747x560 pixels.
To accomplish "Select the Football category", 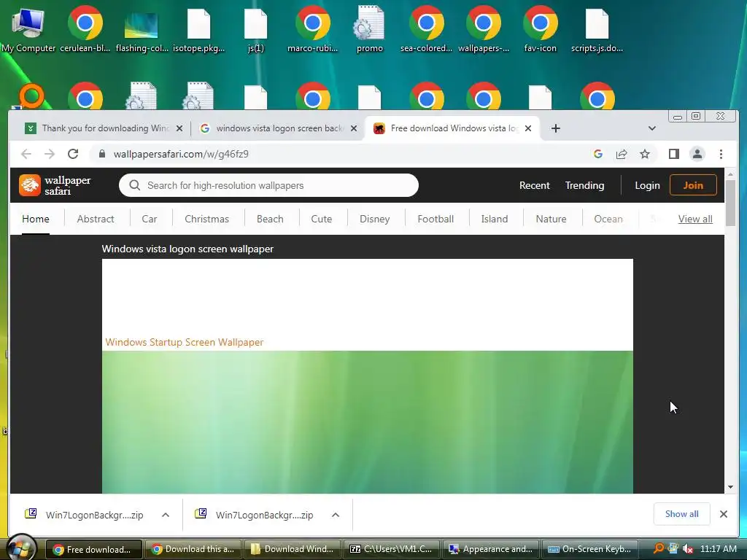I will (x=436, y=219).
